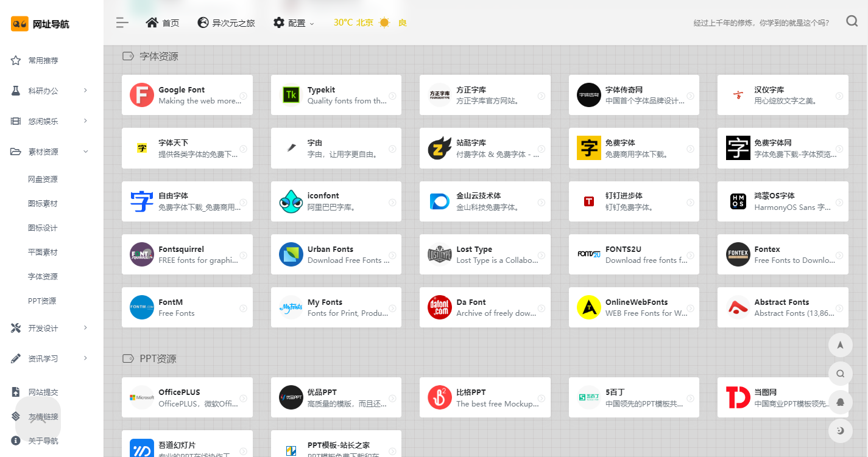The height and width of the screenshot is (457, 868).
Task: Toggle night mode moon button
Action: (x=840, y=431)
